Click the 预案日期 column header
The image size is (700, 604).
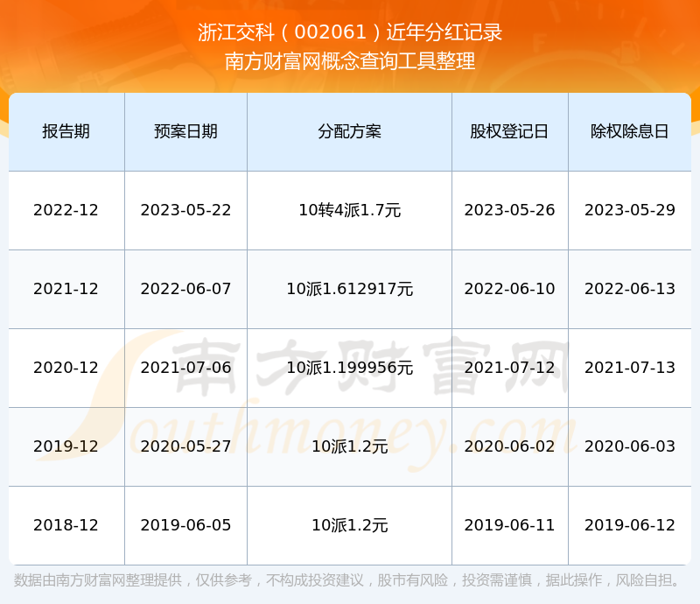[185, 132]
